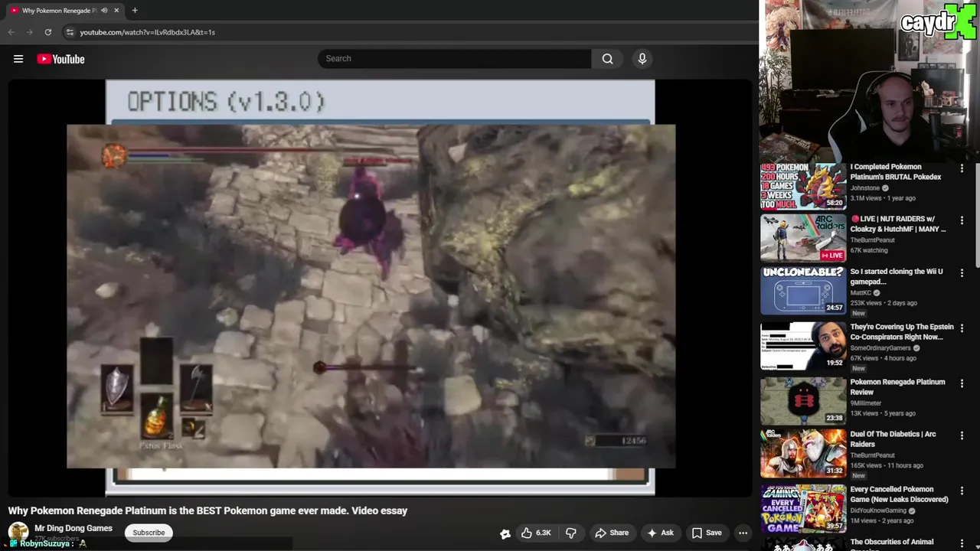Click the browser back arrow
The height and width of the screenshot is (551, 980).
(x=11, y=32)
